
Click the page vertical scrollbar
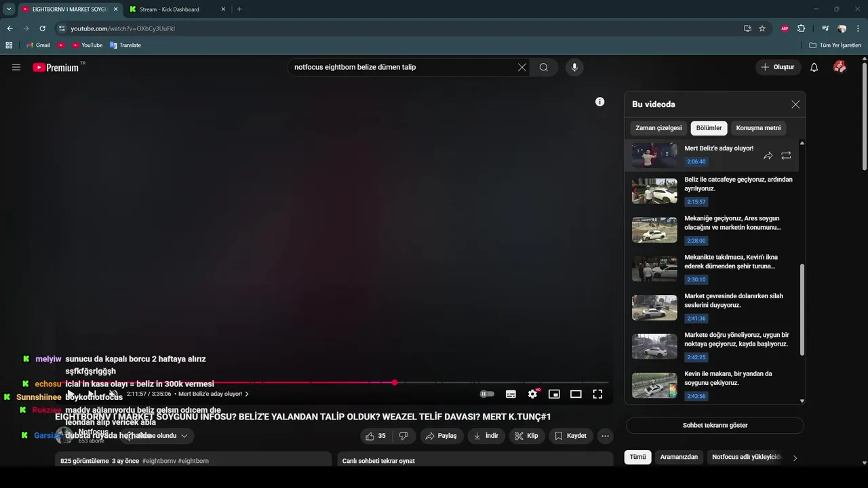click(x=864, y=115)
